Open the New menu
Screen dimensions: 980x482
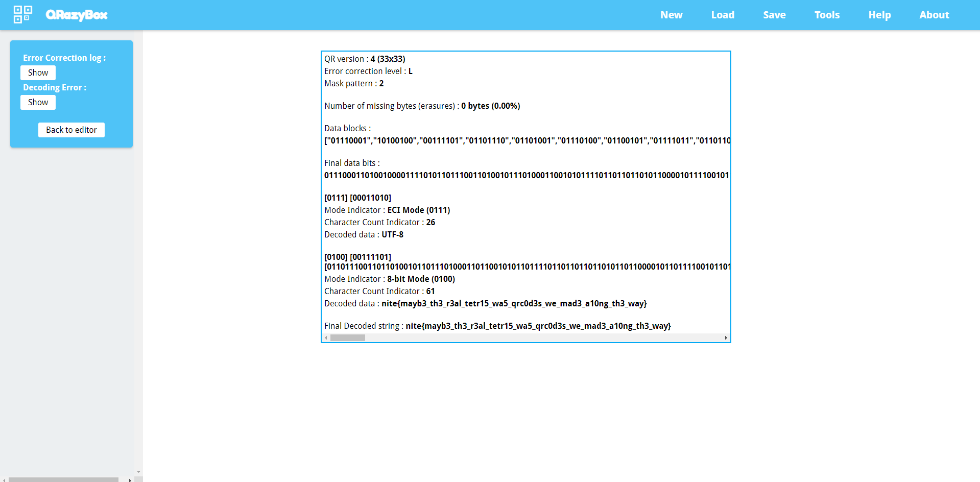671,15
